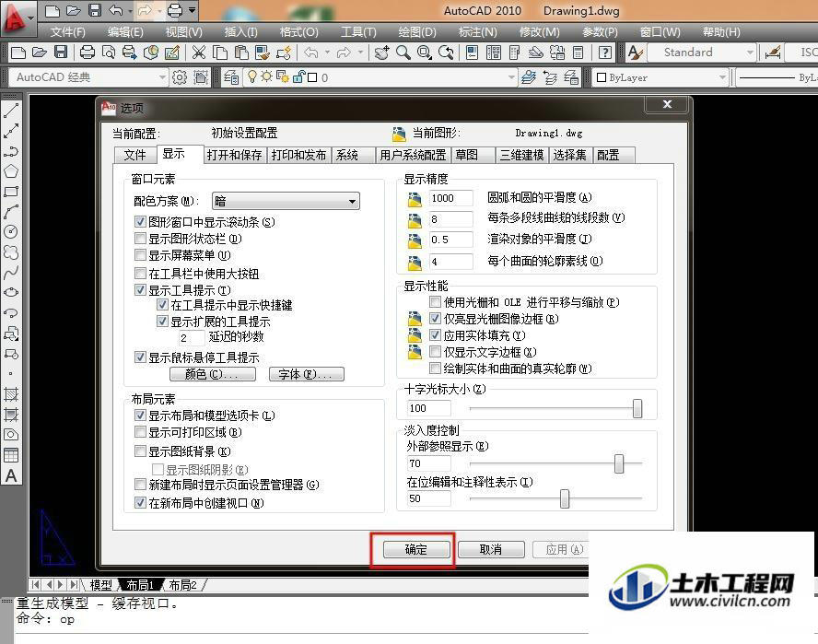Select the Circle tool

tap(11, 232)
